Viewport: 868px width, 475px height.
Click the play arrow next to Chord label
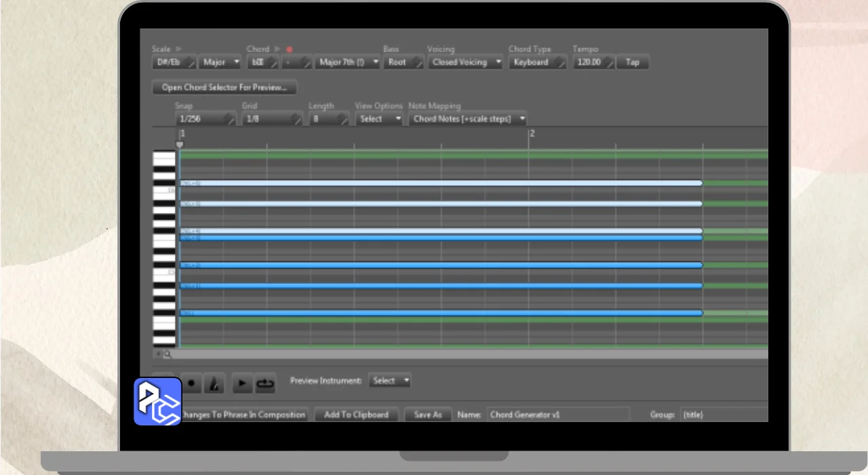277,49
